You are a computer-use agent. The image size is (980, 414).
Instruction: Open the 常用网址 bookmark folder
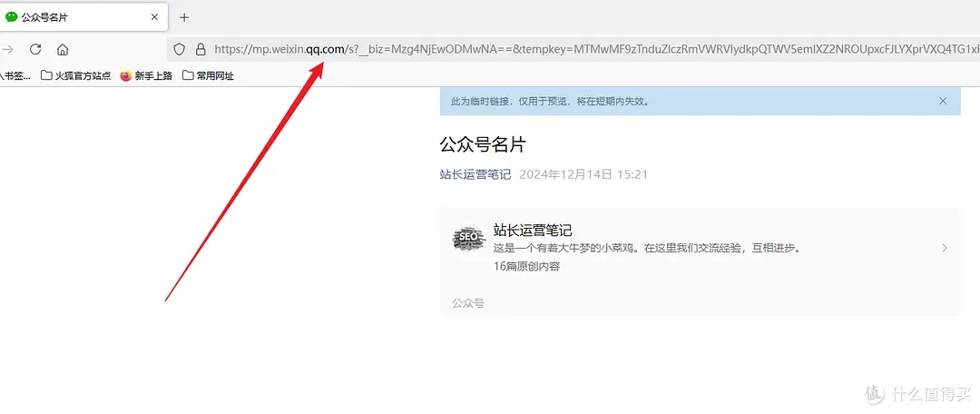click(x=208, y=75)
